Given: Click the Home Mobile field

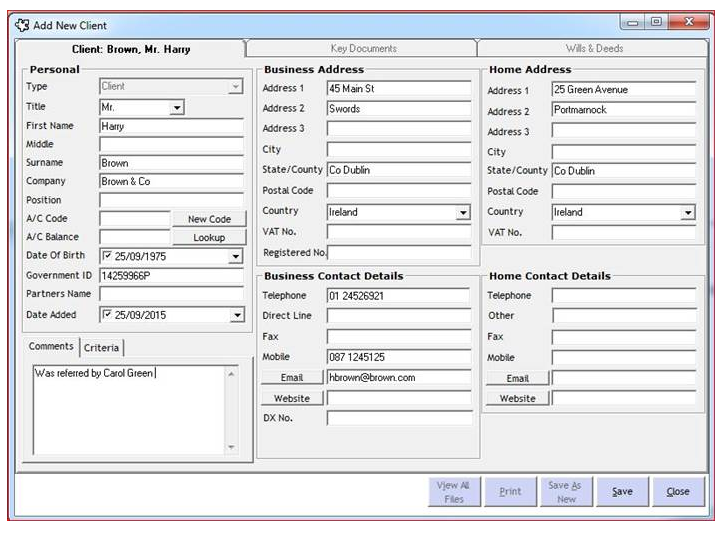Looking at the screenshot, I should click(x=624, y=358).
